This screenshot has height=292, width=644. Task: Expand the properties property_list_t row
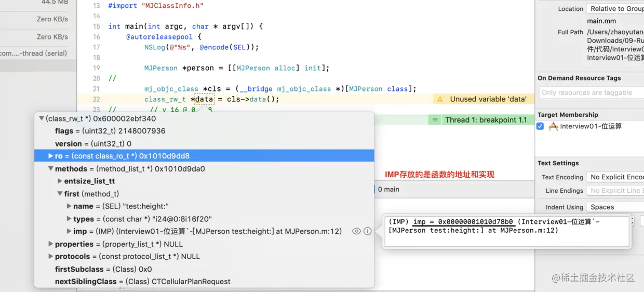51,244
